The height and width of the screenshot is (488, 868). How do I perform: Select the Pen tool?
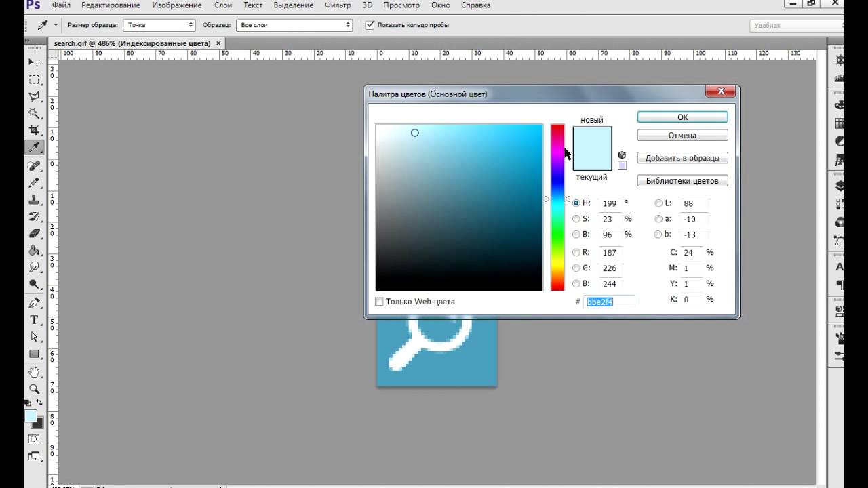point(34,303)
